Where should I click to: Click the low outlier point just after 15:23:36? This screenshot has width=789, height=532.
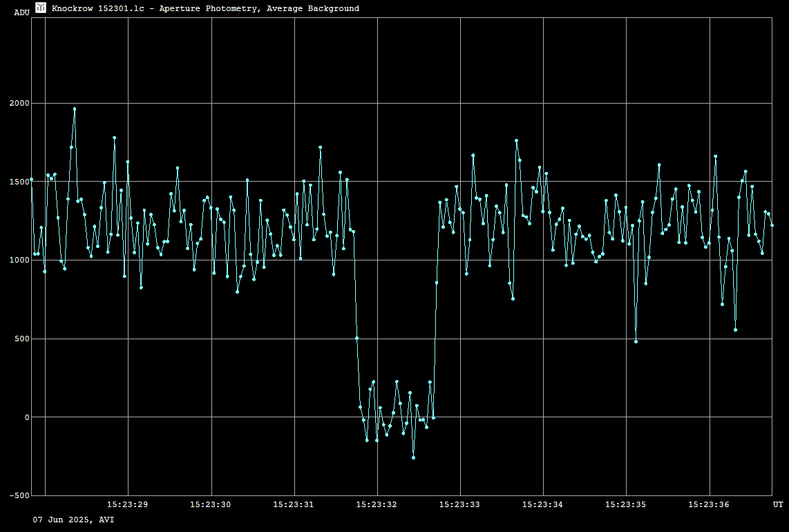point(735,330)
